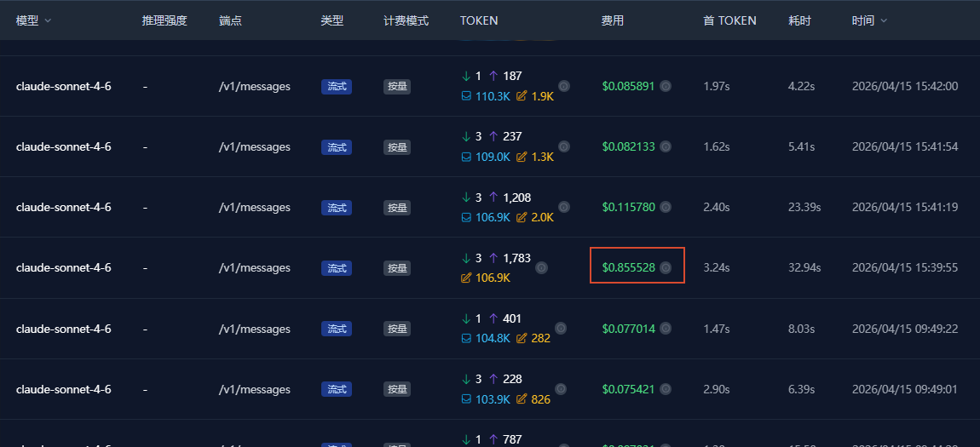Open token details icon for 09:49:22 row
This screenshot has width=980, height=447.
[561, 329]
